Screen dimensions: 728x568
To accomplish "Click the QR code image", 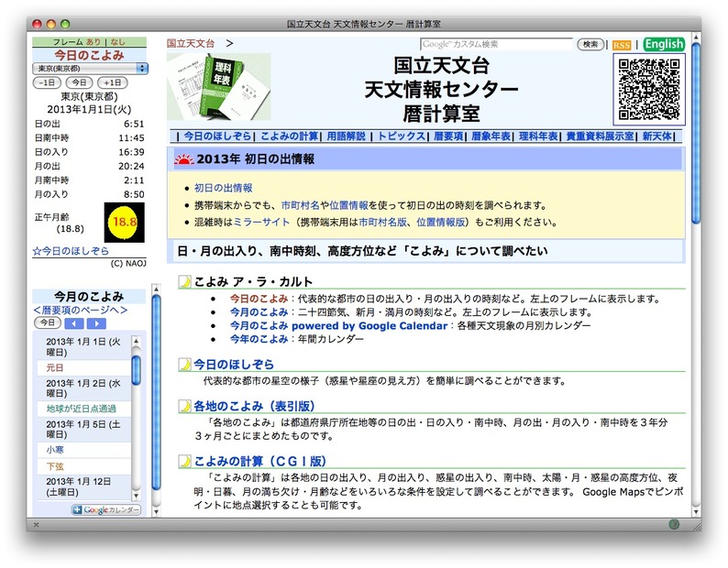I will (x=648, y=90).
